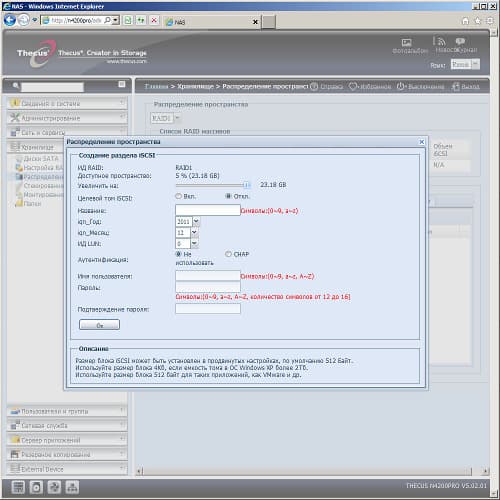
Task: Click the sidebar search input field
Action: tap(52, 87)
